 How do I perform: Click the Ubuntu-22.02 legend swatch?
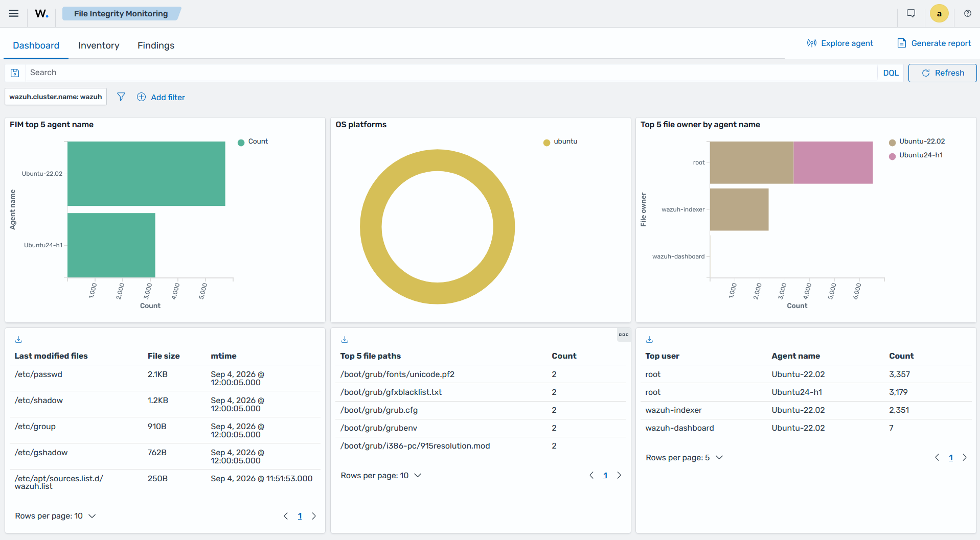[x=893, y=143]
